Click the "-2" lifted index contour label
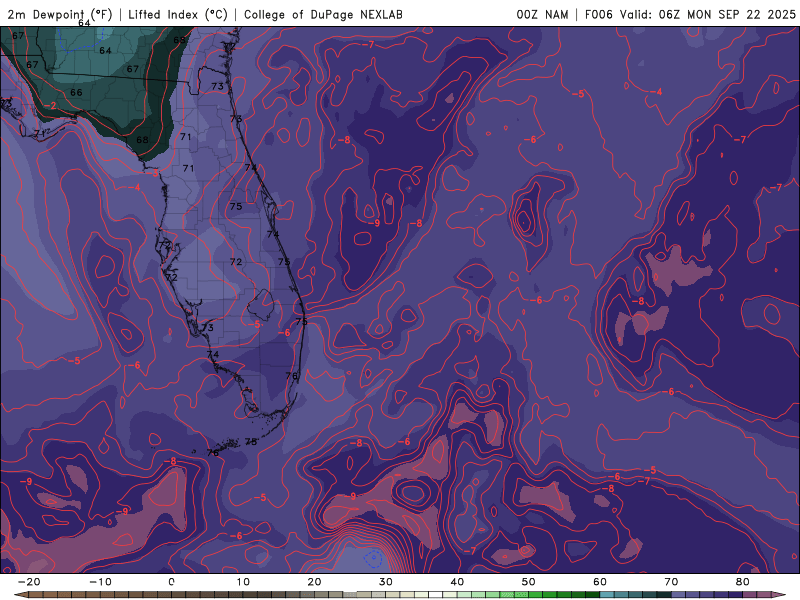The image size is (800, 600). [50, 106]
